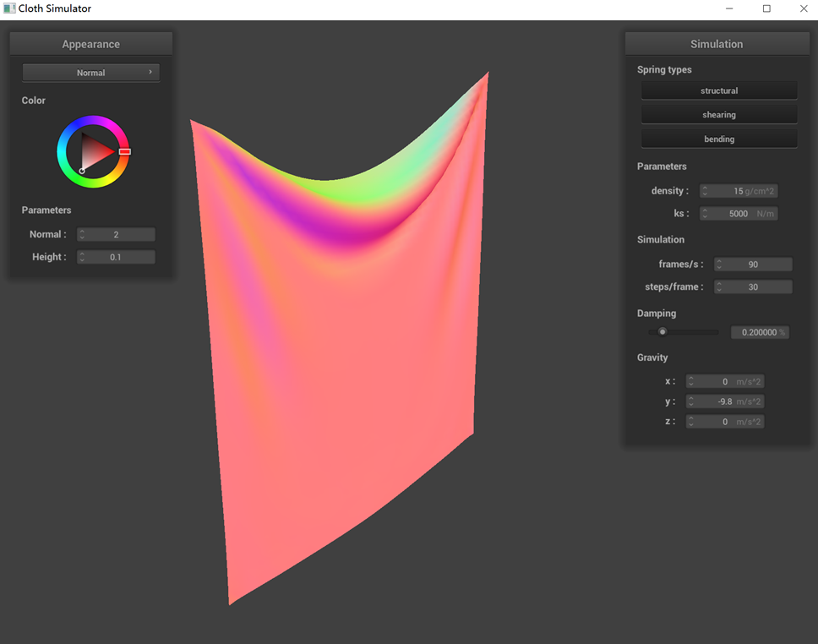
Task: Toggle the bending spring type
Action: (x=718, y=139)
